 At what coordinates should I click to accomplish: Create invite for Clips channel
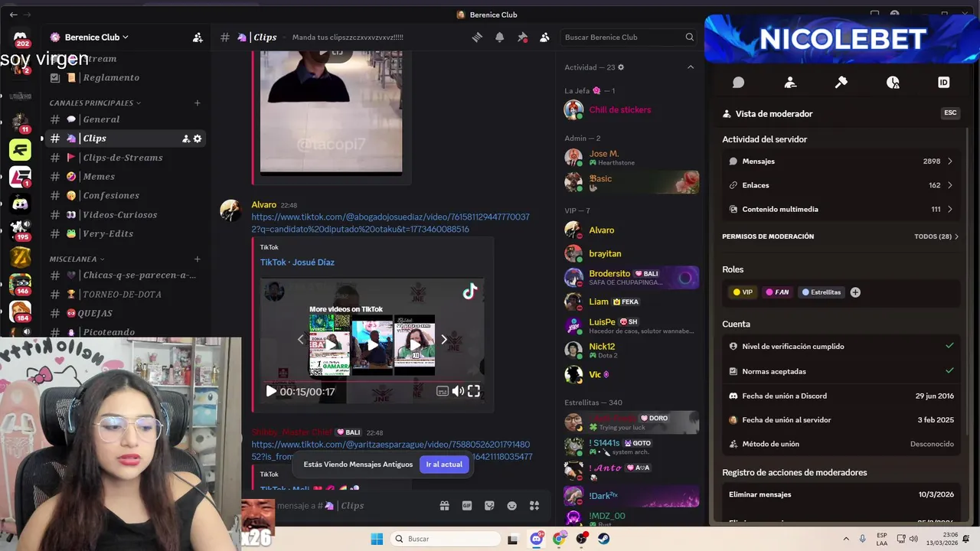(185, 139)
